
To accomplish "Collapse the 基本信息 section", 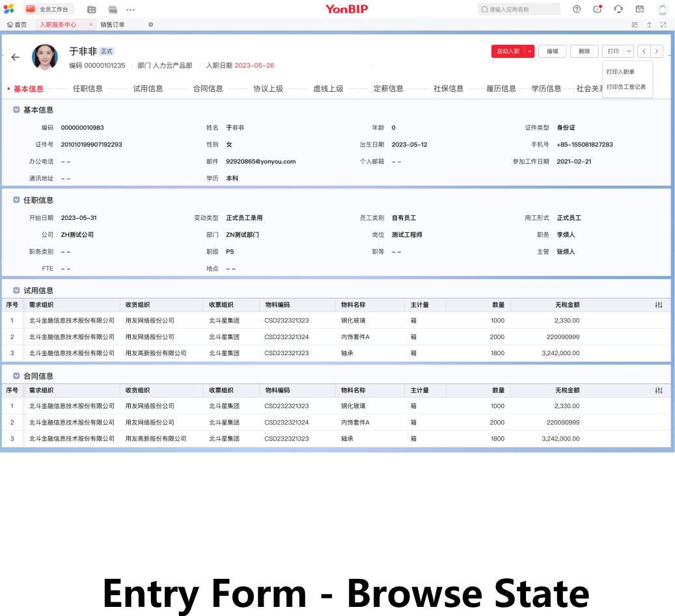I will pos(16,110).
